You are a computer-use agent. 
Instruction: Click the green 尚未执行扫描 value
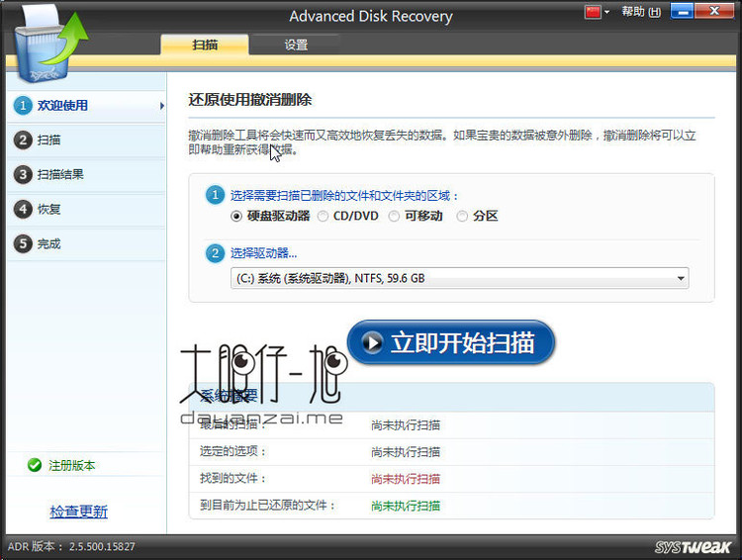(406, 506)
